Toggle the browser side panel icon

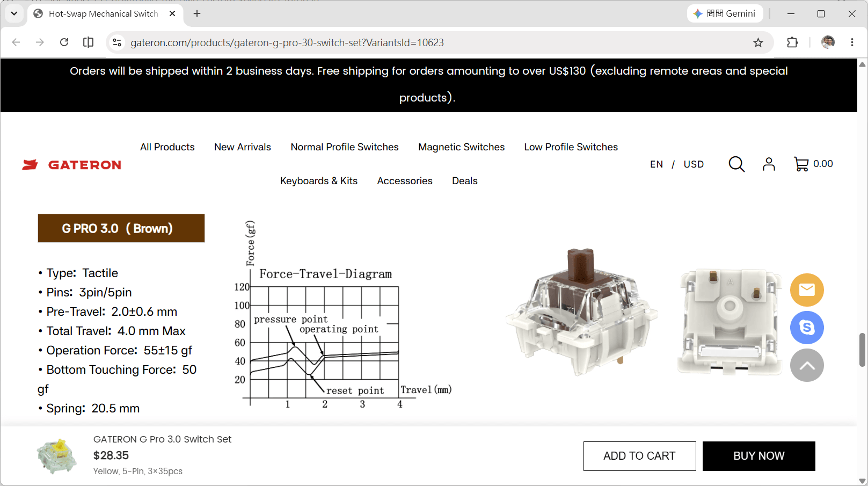[x=89, y=42]
